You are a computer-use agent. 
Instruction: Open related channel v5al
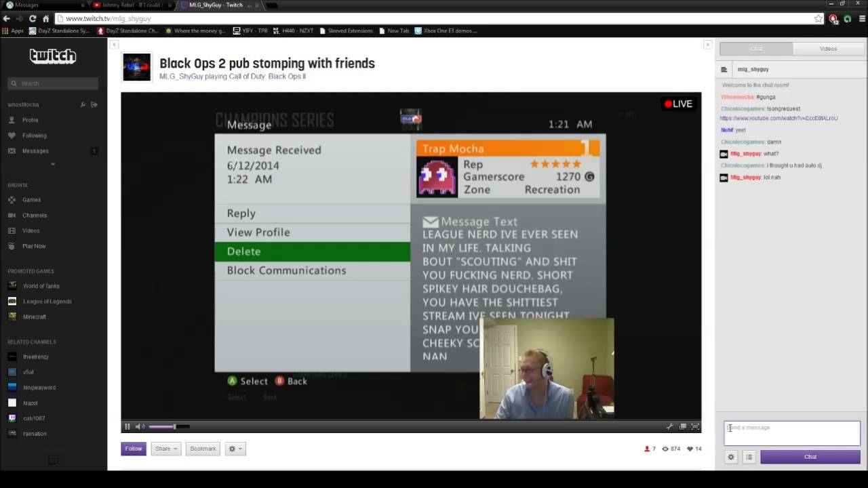coord(28,372)
